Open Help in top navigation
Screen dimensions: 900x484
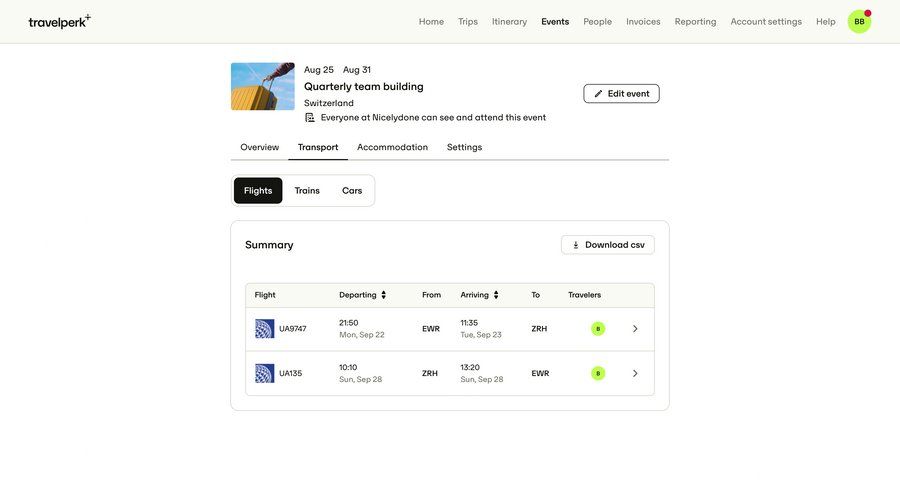pos(825,22)
